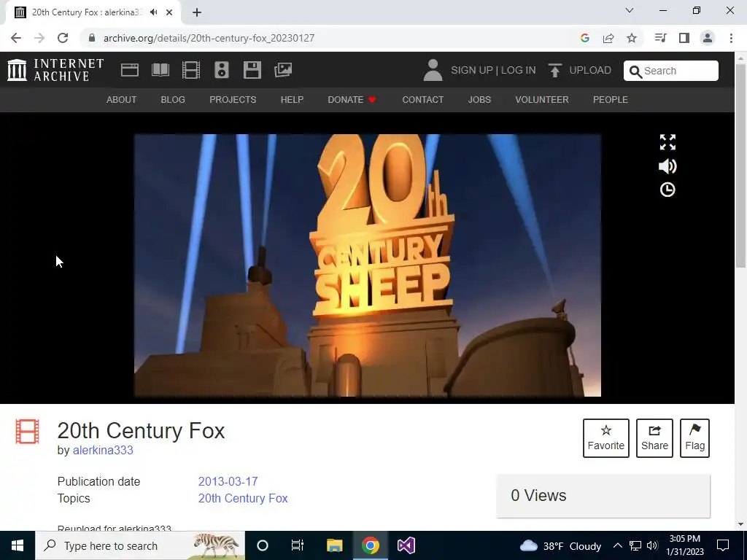Open the Video film-strip icon in navbar
This screenshot has width=747, height=560.
tap(190, 70)
